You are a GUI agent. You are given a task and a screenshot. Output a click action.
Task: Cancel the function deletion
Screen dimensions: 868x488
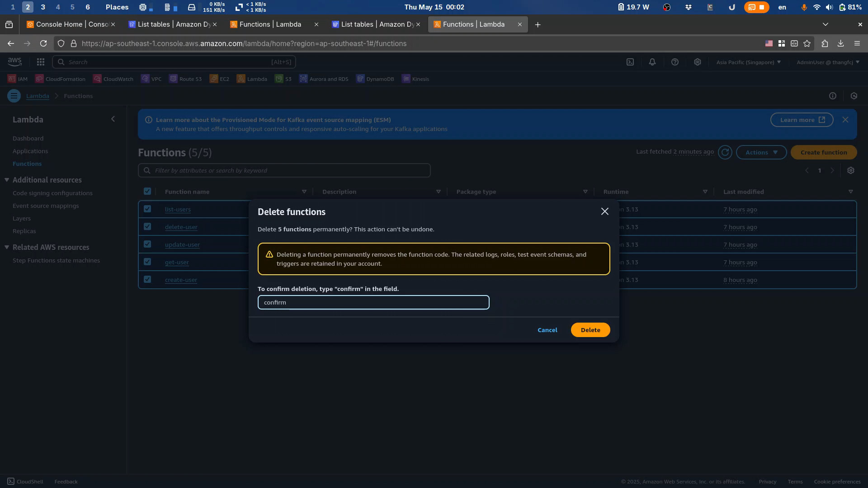(547, 330)
